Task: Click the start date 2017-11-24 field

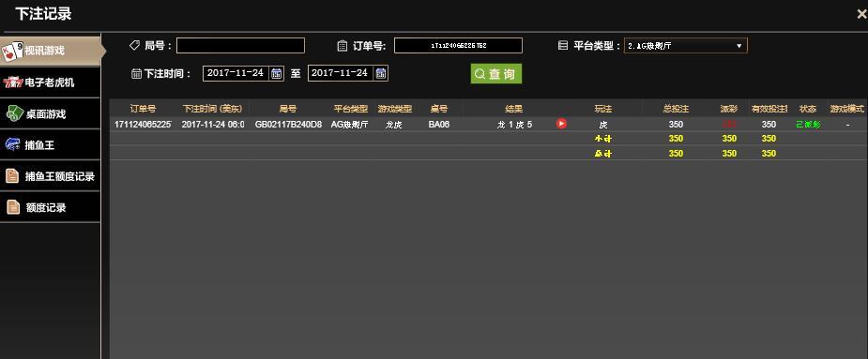Action: click(x=236, y=73)
